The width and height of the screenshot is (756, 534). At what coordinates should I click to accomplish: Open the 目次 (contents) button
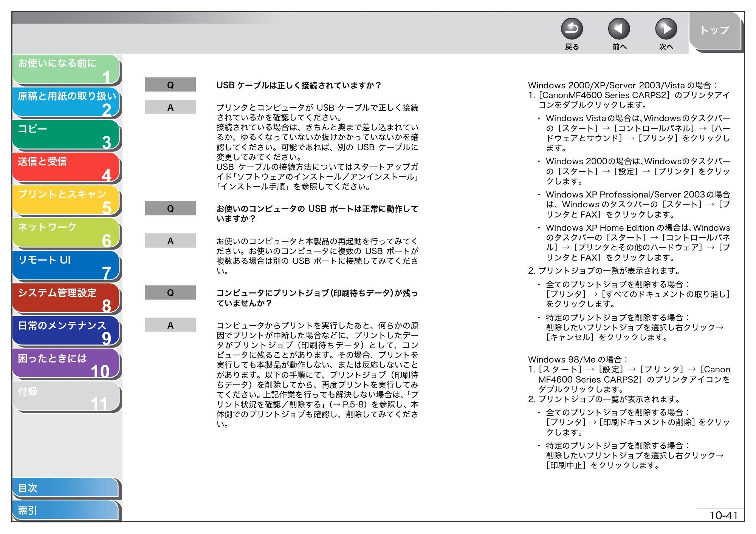66,488
